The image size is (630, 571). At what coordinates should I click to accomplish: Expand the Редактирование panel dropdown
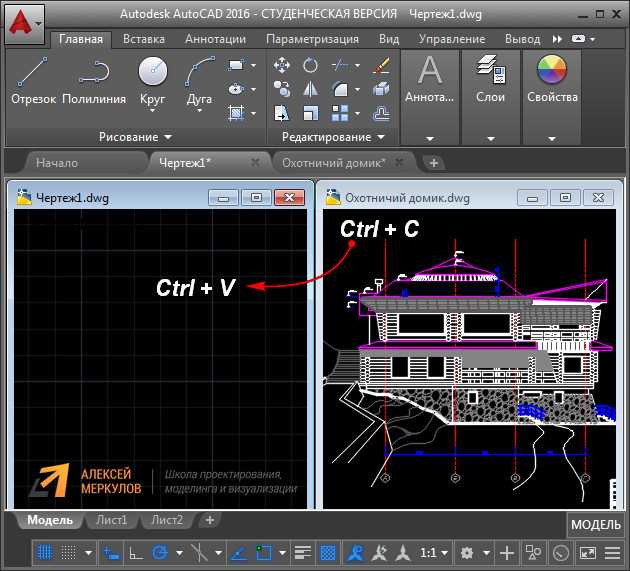point(333,137)
